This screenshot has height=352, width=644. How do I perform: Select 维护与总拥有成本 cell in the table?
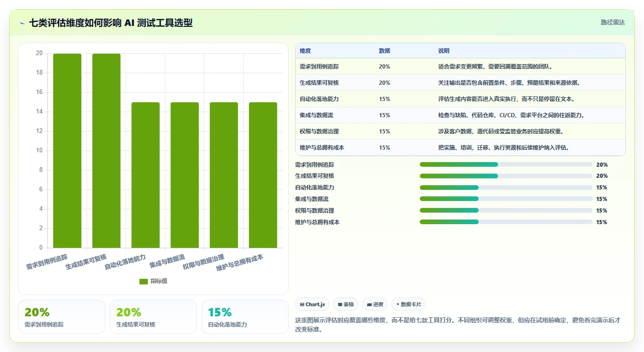pyautogui.click(x=322, y=148)
